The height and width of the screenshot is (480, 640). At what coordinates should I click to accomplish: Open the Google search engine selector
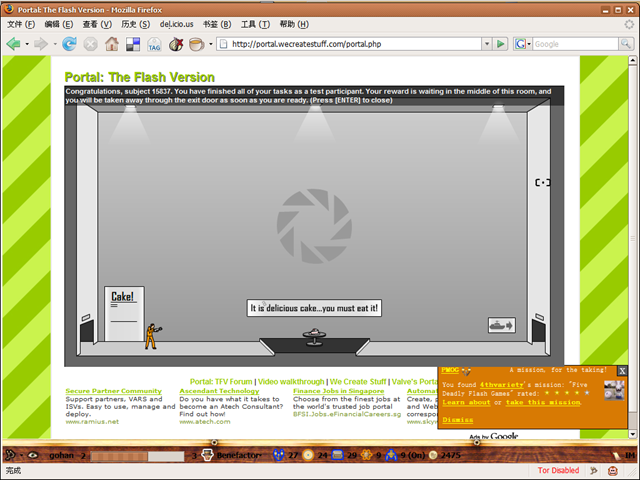point(522,44)
